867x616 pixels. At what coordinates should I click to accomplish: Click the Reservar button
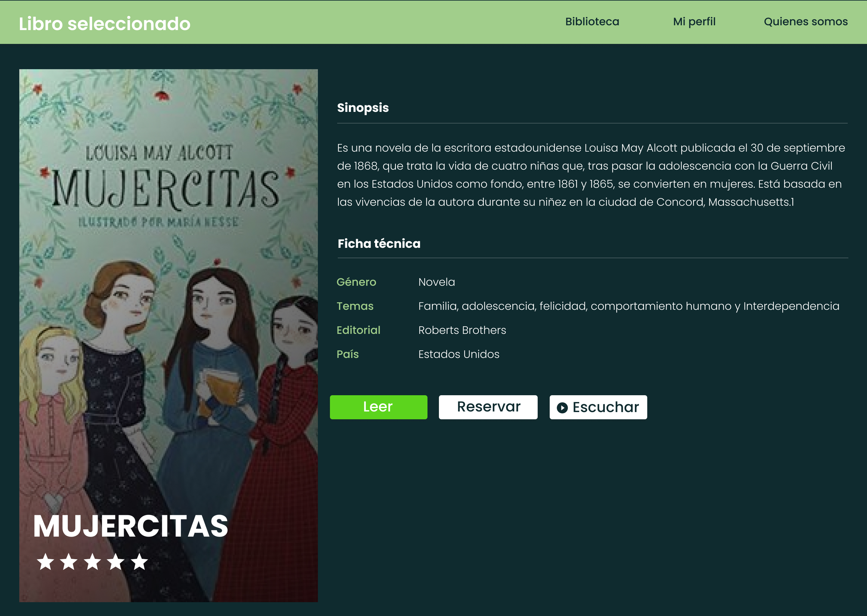coord(488,407)
